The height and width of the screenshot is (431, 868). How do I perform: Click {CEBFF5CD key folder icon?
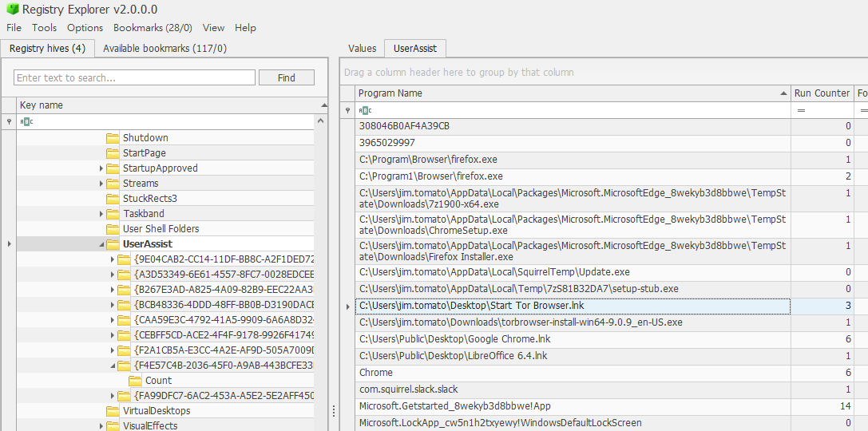click(x=124, y=334)
